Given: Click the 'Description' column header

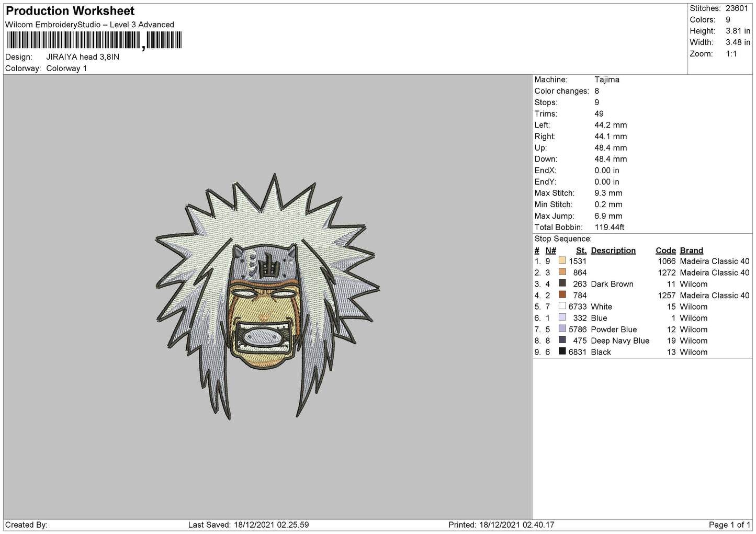Looking at the screenshot, I should [x=613, y=251].
